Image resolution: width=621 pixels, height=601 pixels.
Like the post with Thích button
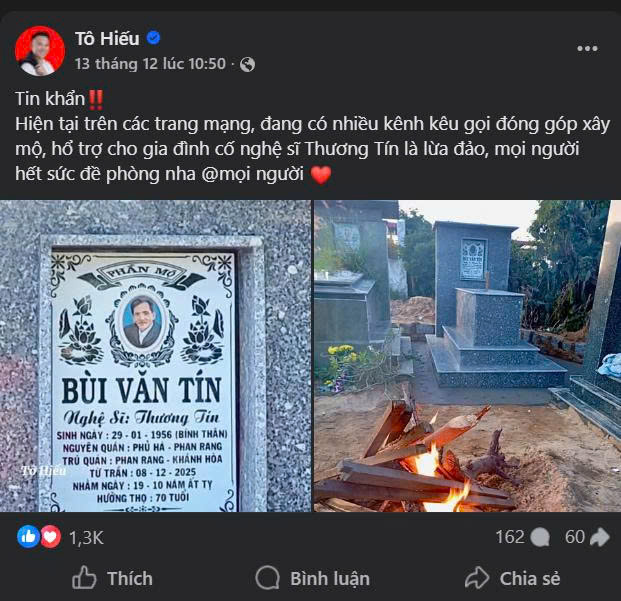[x=112, y=578]
